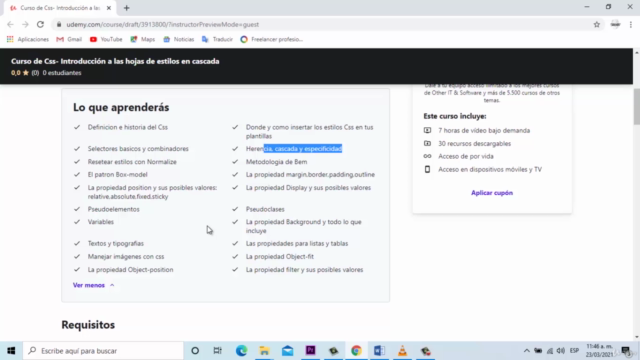
Task: Click highlighted 'Herencia, cascada y especificidad' text
Action: point(294,149)
